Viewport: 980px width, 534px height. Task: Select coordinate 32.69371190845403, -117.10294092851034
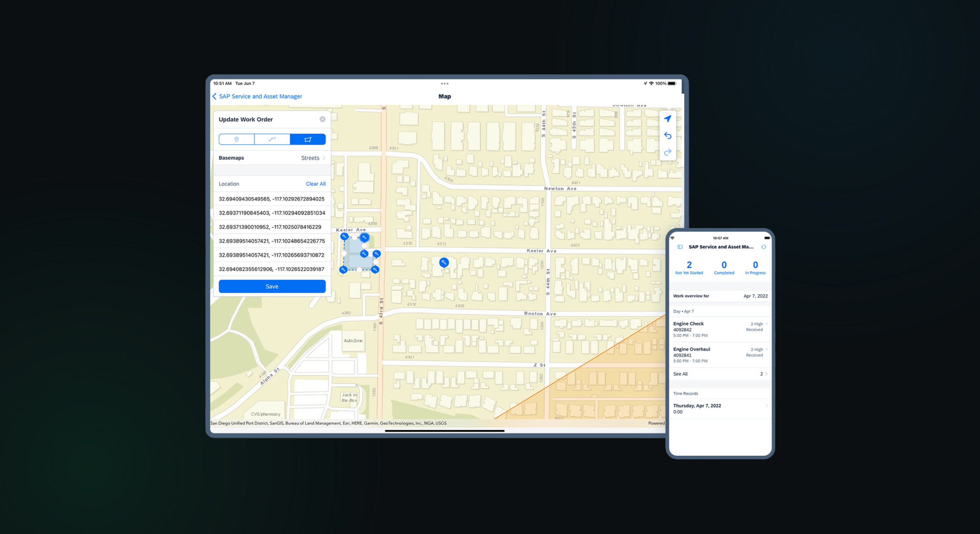(x=272, y=213)
